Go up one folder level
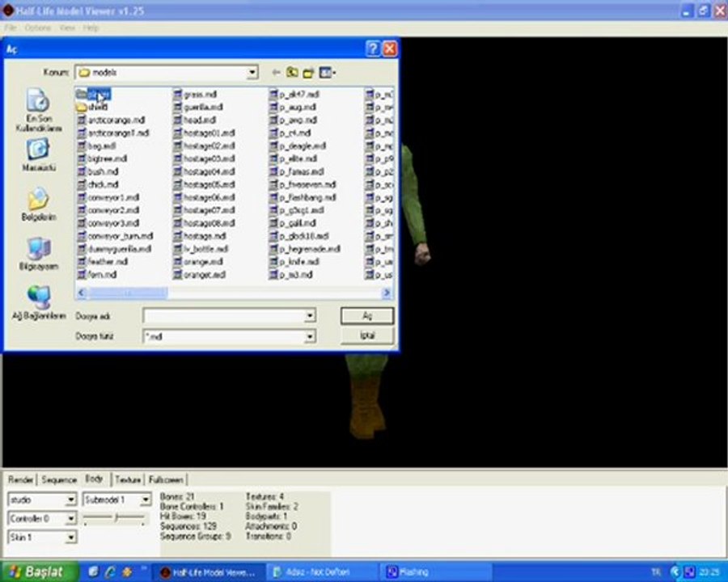 click(x=292, y=73)
